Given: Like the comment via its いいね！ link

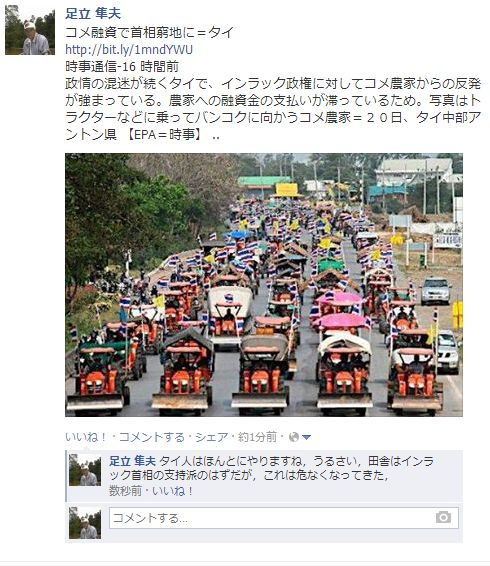Looking at the screenshot, I should [x=173, y=491].
